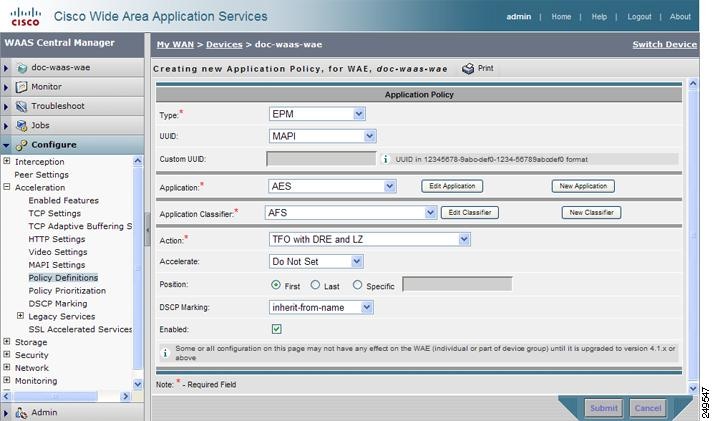
Task: Click the My WAN breadcrumb link
Action: point(175,45)
